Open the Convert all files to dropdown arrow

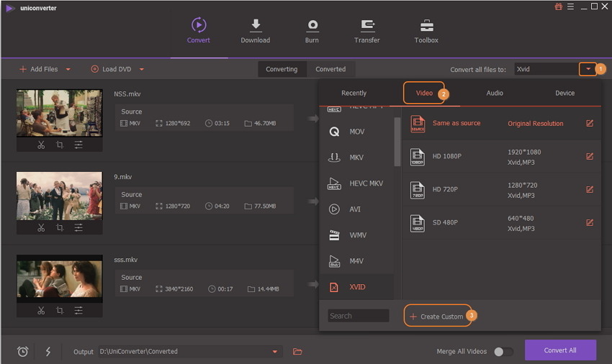pyautogui.click(x=588, y=69)
